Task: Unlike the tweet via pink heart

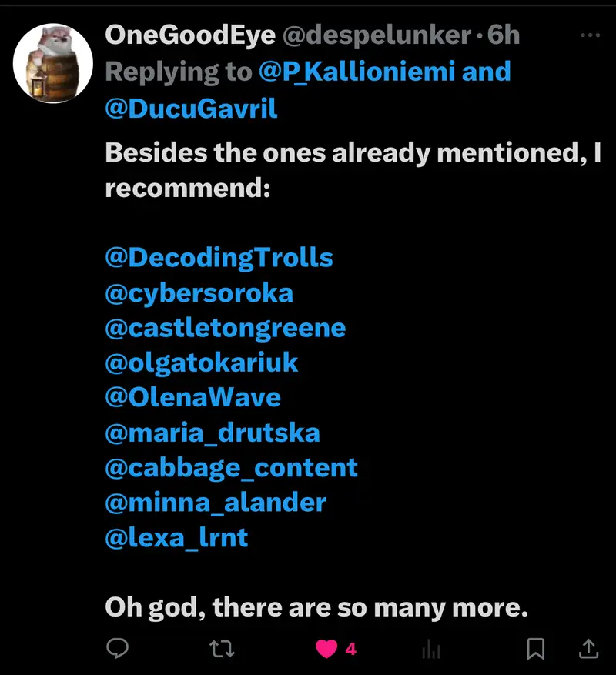Action: pyautogui.click(x=327, y=649)
